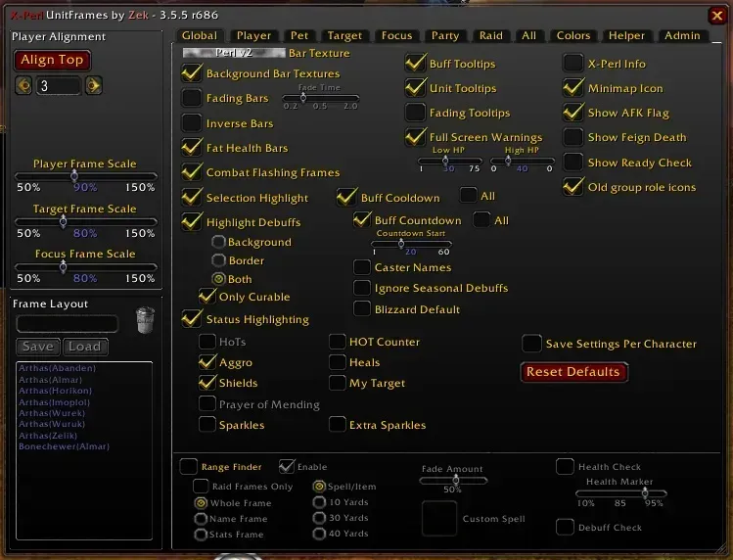
Task: Select the Border highlight radio option
Action: coord(218,260)
